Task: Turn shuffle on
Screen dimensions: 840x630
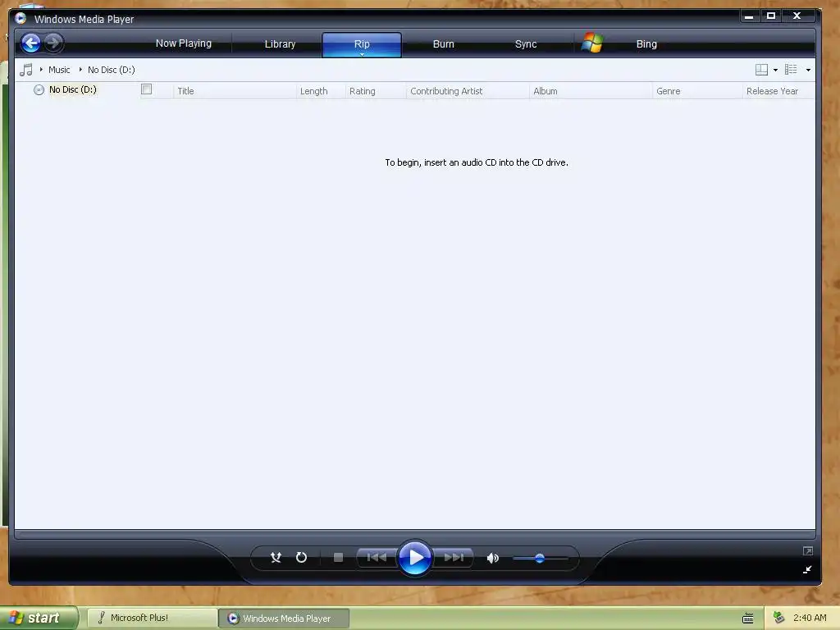Action: [x=276, y=558]
